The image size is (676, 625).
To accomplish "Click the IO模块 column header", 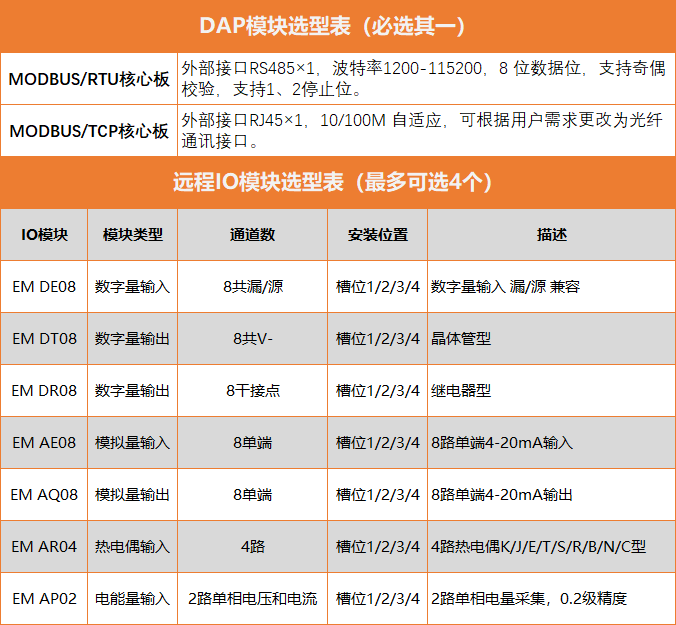I will coord(45,235).
